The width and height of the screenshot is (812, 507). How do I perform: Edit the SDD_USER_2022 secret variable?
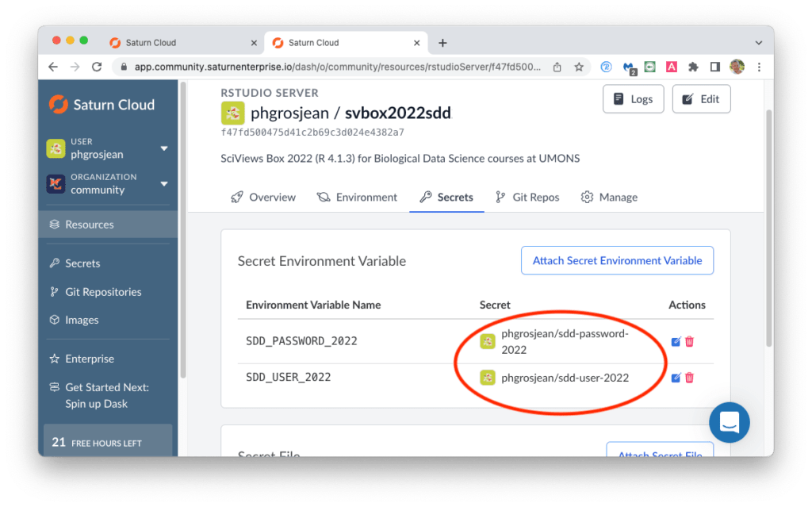[x=676, y=378]
